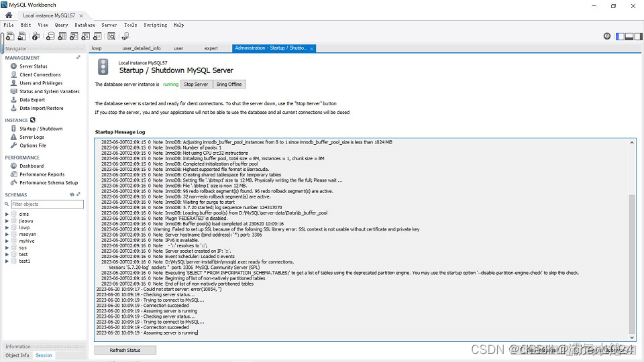This screenshot has width=644, height=362.
Task: Search table data toolbar icon
Action: (111, 36)
